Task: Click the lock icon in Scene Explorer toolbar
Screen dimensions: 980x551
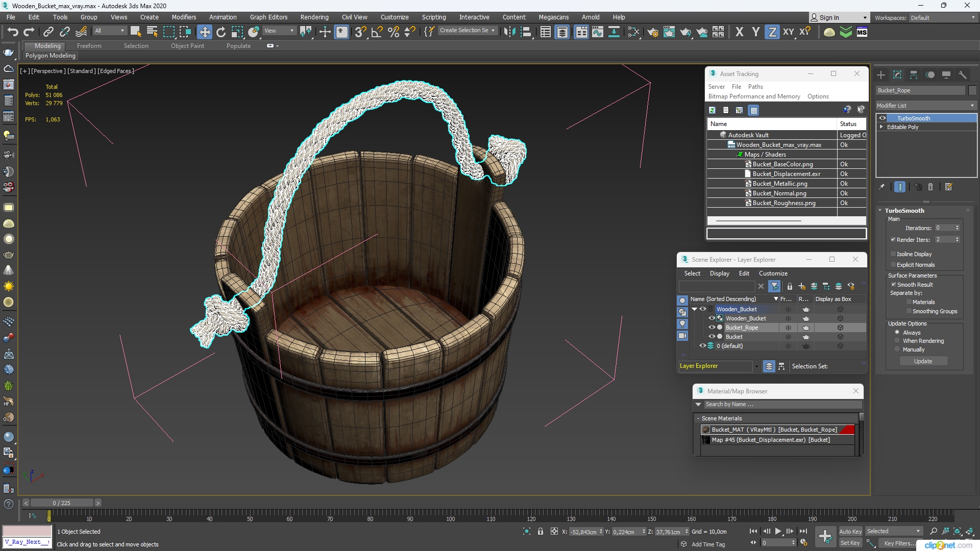Action: click(790, 286)
